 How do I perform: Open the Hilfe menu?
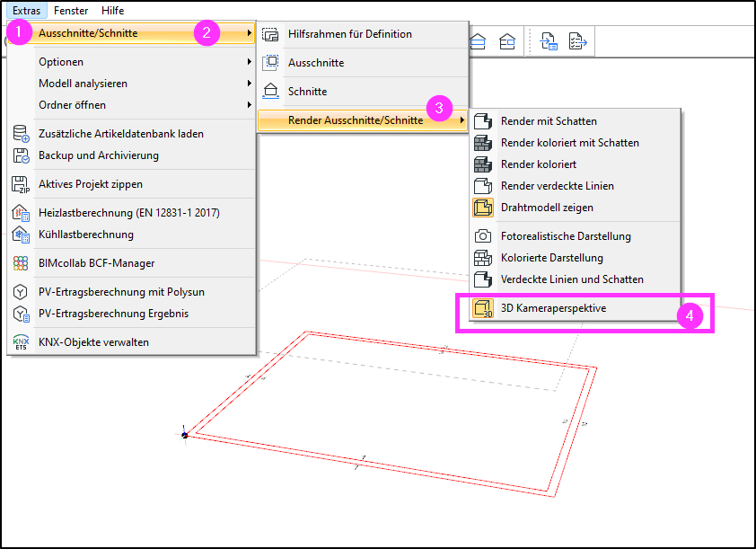(x=113, y=10)
